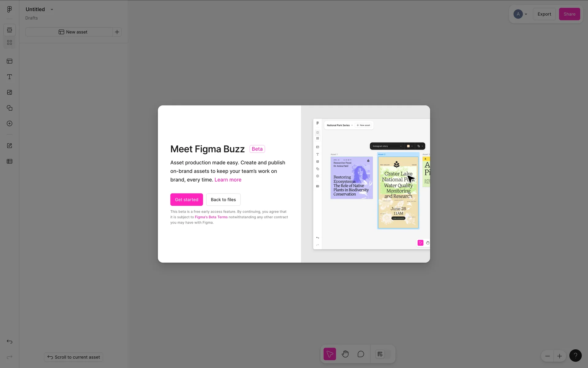
Task: Open the Learn more link
Action: 228,180
